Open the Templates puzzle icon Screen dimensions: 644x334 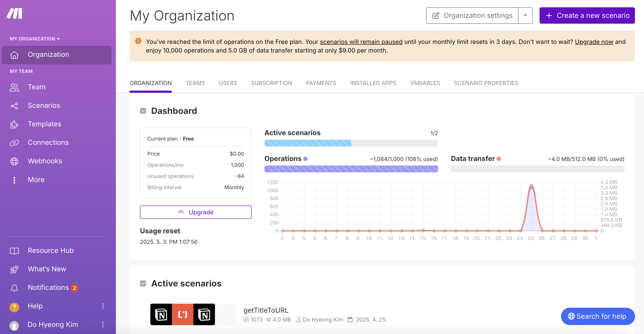pyautogui.click(x=14, y=124)
